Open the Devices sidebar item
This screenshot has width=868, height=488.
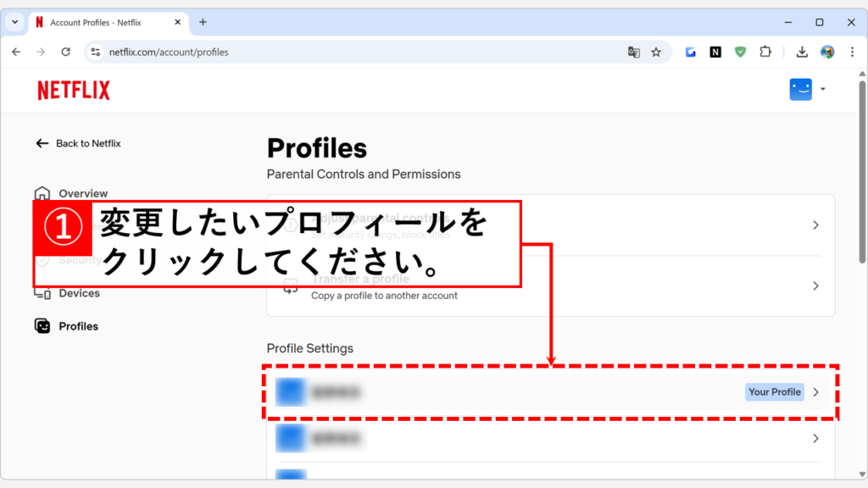click(67, 293)
